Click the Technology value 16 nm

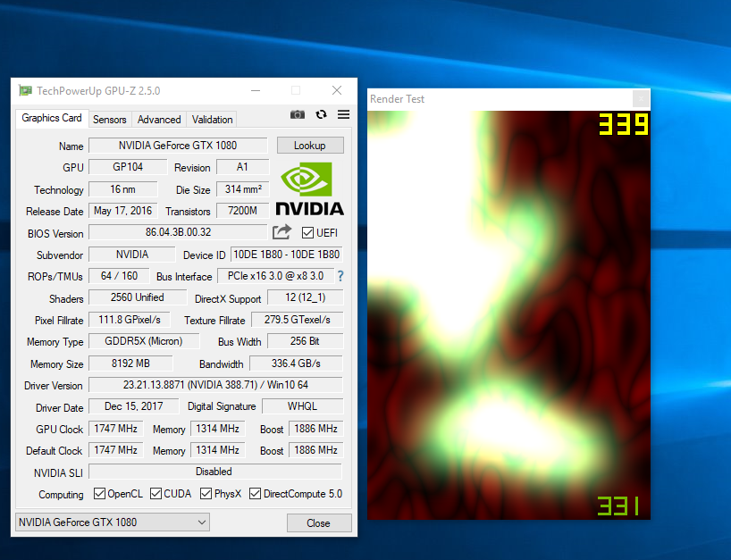(x=123, y=189)
